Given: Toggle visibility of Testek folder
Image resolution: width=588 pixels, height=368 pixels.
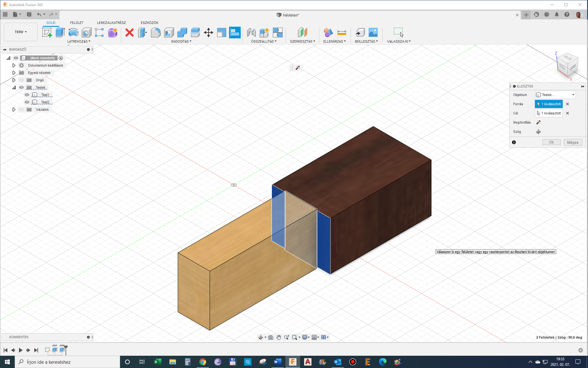Looking at the screenshot, I should (21, 88).
